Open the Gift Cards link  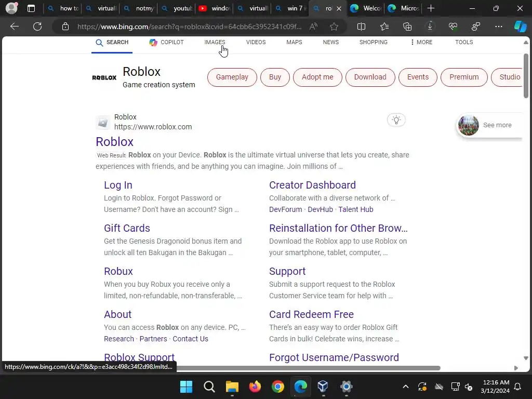[x=127, y=228]
